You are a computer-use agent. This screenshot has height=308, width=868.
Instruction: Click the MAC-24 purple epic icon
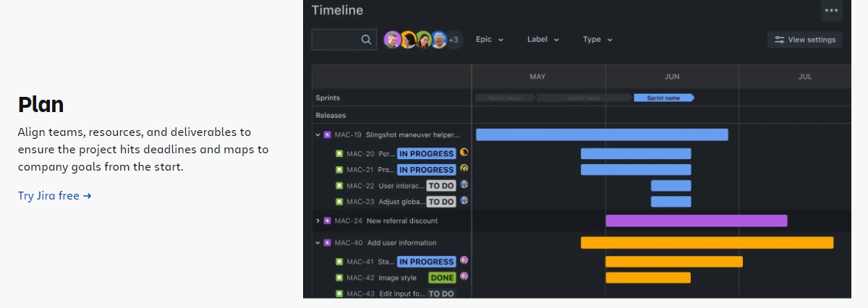[x=327, y=221]
